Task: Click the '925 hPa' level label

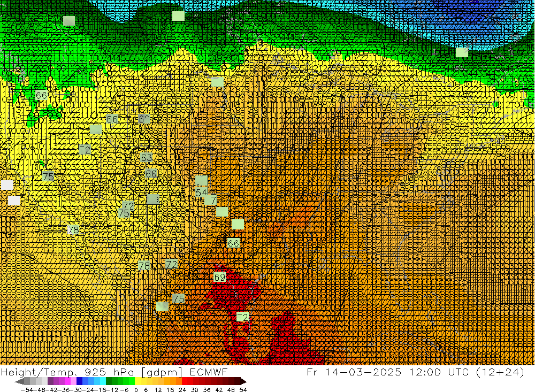Action: click(110, 372)
